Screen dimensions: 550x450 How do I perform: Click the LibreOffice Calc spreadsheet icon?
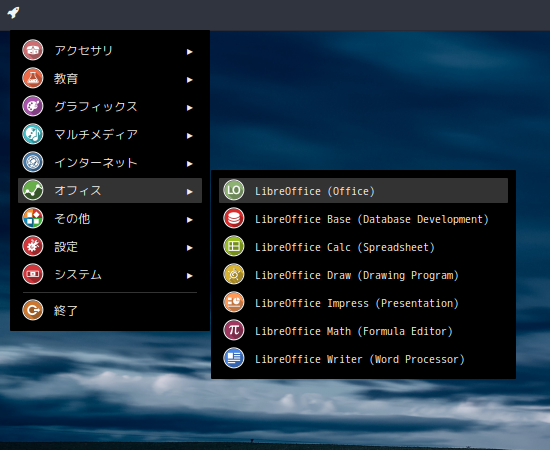[234, 247]
